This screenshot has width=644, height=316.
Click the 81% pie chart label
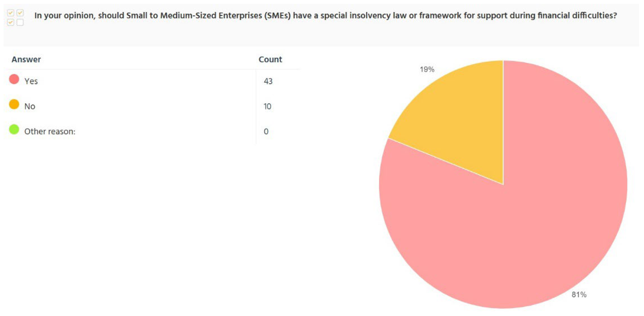pos(579,295)
